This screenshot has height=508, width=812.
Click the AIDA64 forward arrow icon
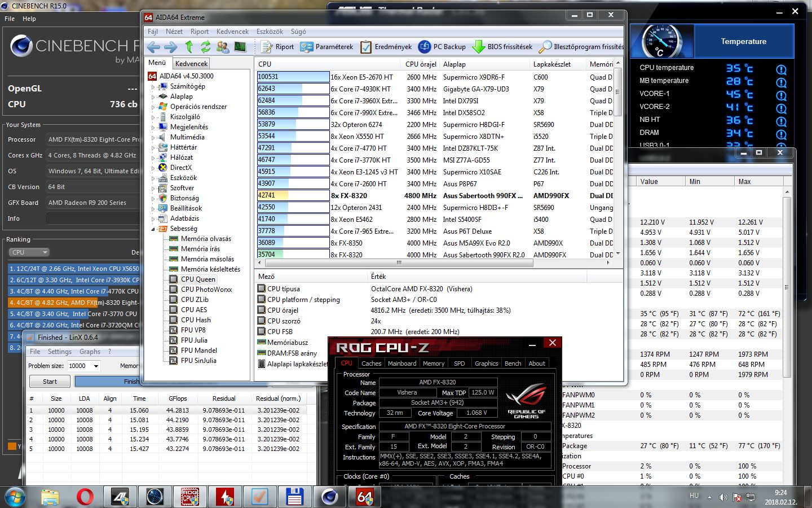coord(170,47)
